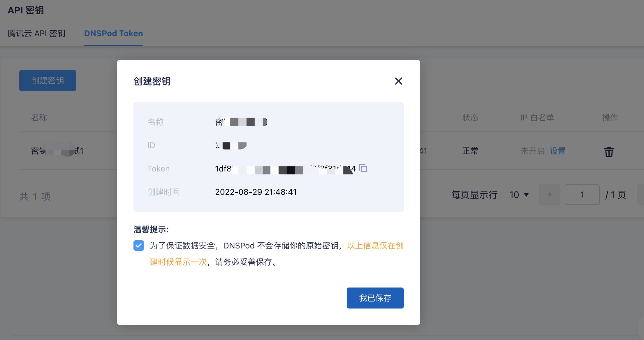Click the 操作 column header
The height and width of the screenshot is (340, 644).
click(610, 118)
